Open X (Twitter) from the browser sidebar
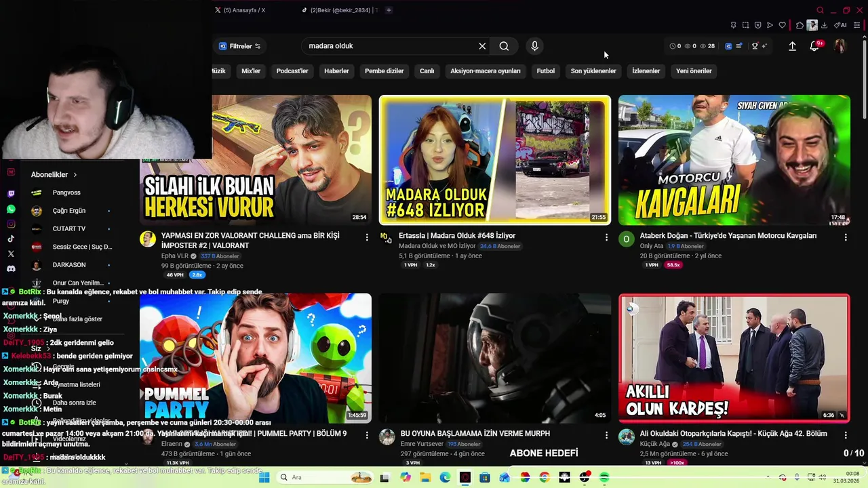This screenshot has height=488, width=868. tap(11, 253)
